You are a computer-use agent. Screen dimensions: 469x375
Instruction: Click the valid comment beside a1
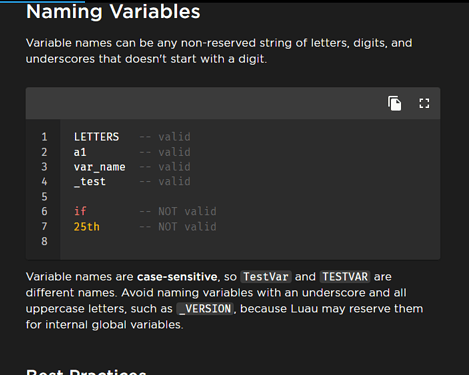[165, 152]
